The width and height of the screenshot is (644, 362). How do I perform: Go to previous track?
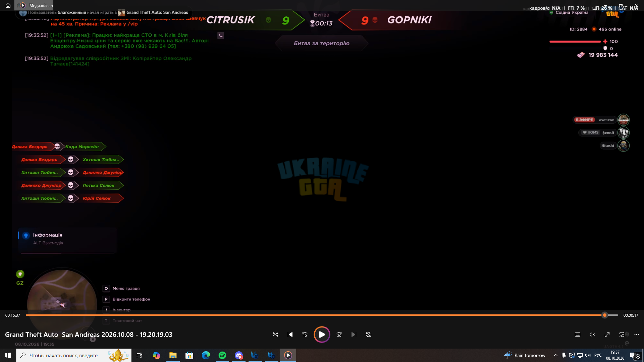(290, 335)
